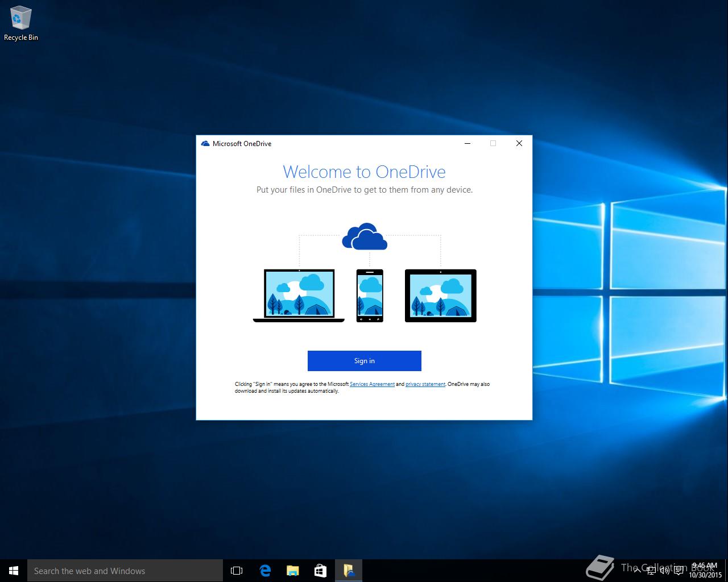Open Task View from the taskbar

237,571
